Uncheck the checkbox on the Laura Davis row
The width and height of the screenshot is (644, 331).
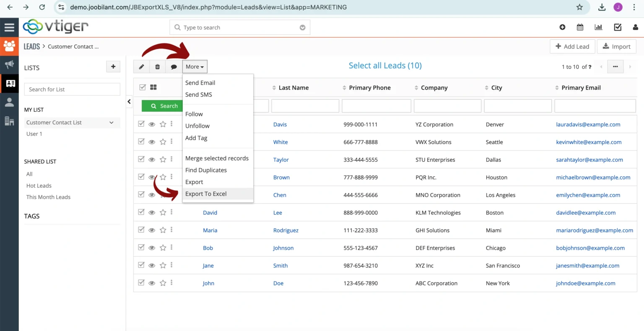pyautogui.click(x=141, y=124)
